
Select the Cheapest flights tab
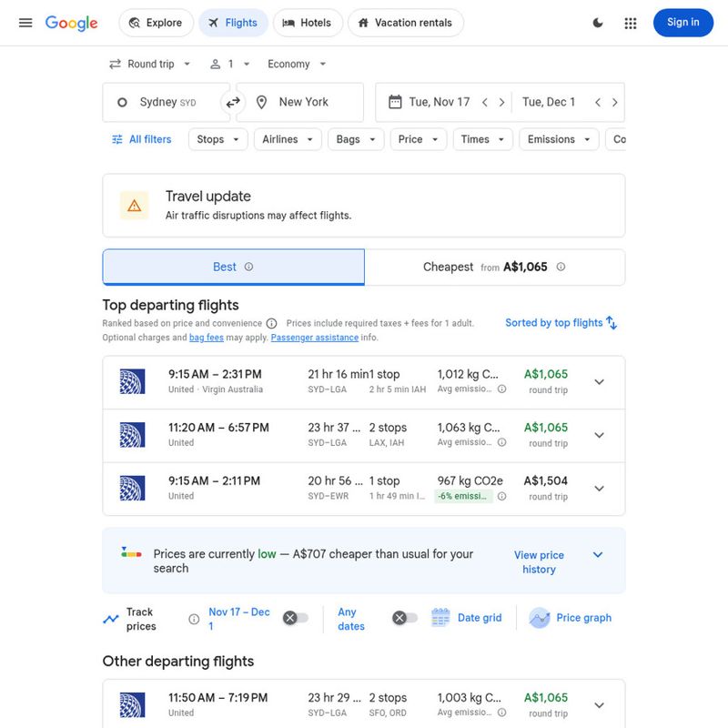(x=495, y=267)
